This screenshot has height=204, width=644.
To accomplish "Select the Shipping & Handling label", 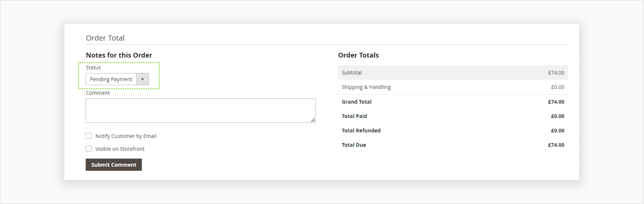I will pos(366,87).
